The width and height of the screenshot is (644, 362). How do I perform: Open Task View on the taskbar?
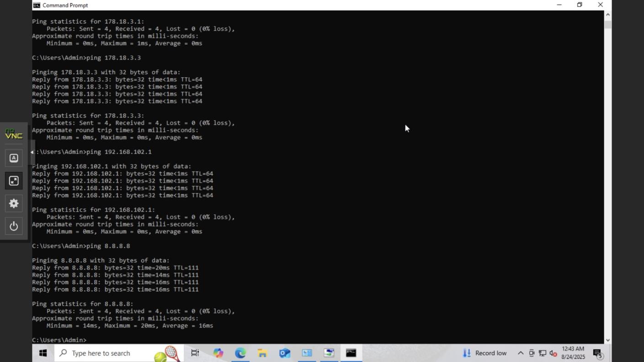[x=195, y=352]
